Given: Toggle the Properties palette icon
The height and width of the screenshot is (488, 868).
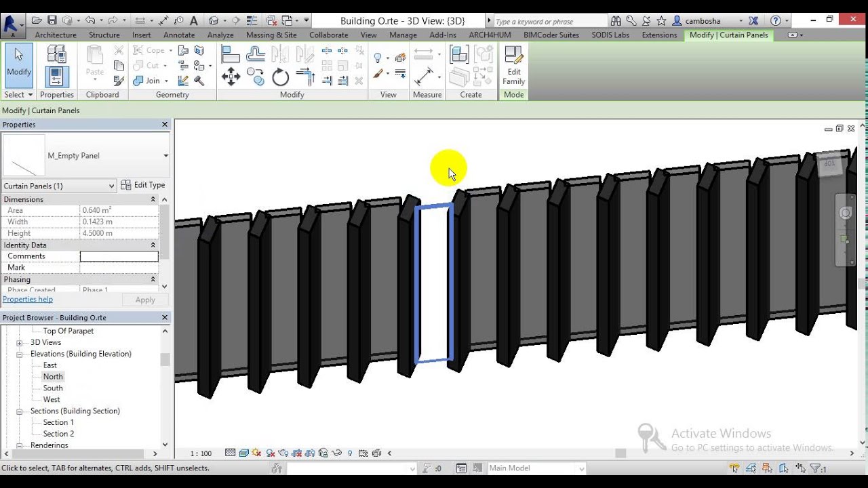Looking at the screenshot, I should coord(57,76).
